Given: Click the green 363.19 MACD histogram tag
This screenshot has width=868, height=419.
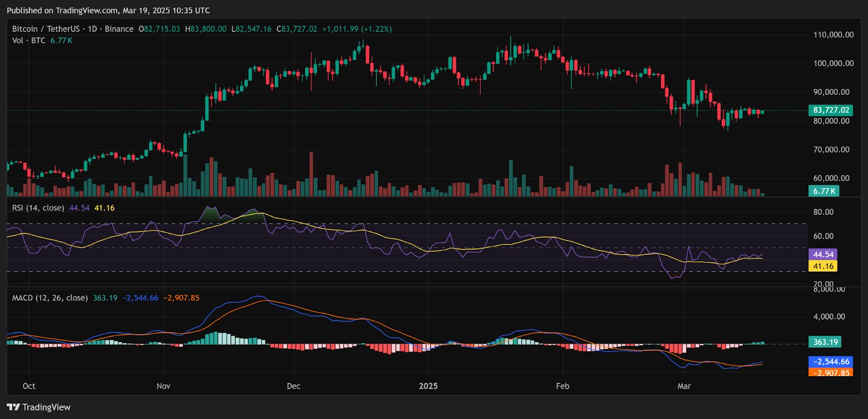Looking at the screenshot, I should coord(825,342).
